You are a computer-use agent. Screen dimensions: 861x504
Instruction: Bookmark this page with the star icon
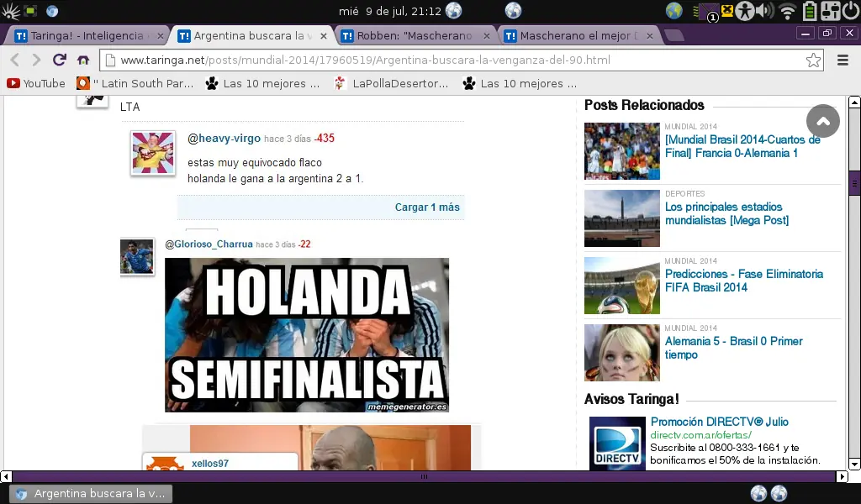tap(813, 60)
